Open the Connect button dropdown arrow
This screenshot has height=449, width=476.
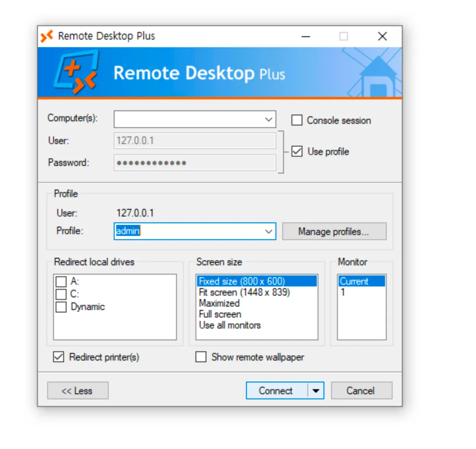point(316,390)
